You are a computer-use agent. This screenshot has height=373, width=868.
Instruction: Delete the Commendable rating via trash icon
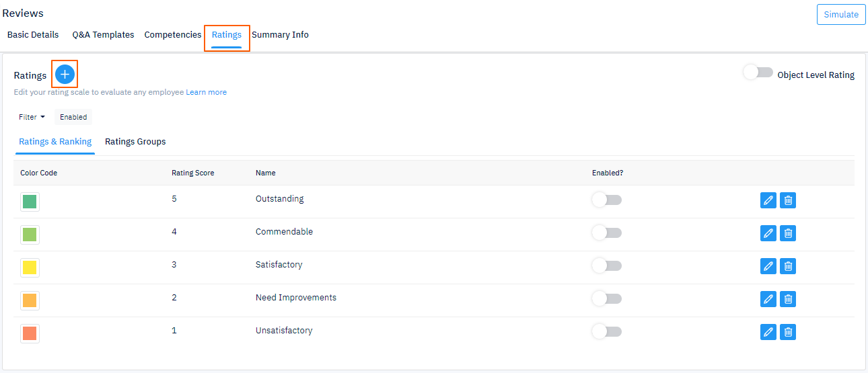tap(788, 233)
